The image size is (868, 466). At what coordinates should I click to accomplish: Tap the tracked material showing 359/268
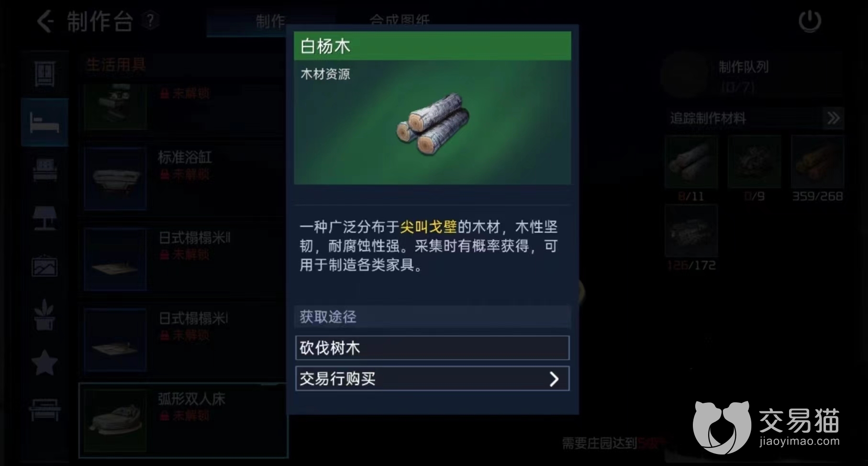(817, 162)
